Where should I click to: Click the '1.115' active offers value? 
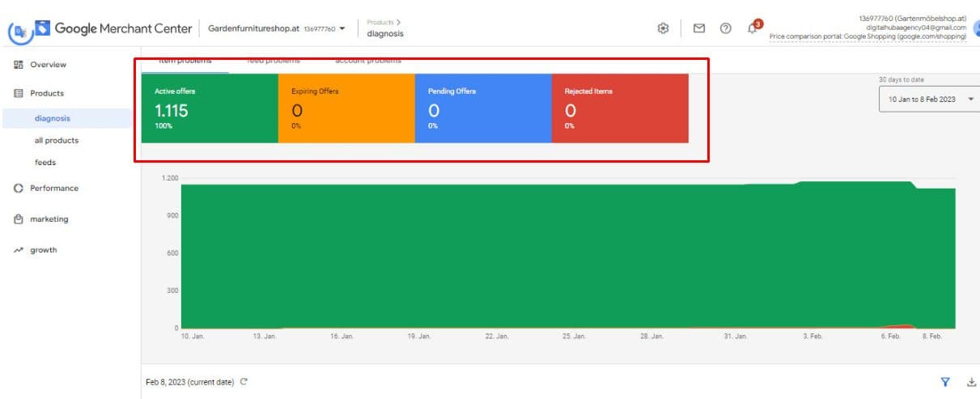[171, 112]
